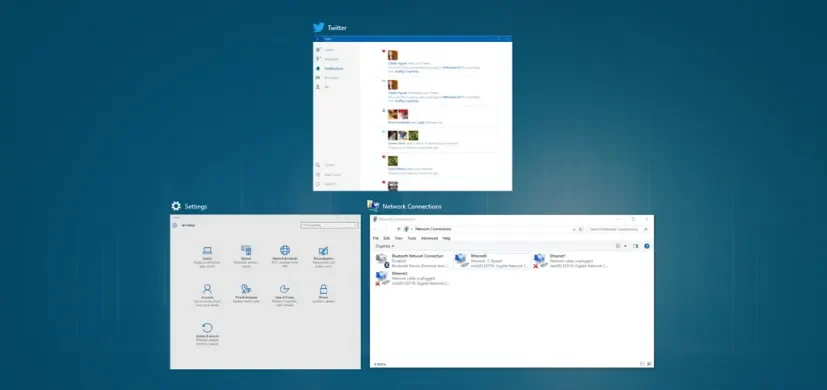Screen dimensions: 827x390
Task: Select the Ethernet0 adapter
Action: (492, 261)
